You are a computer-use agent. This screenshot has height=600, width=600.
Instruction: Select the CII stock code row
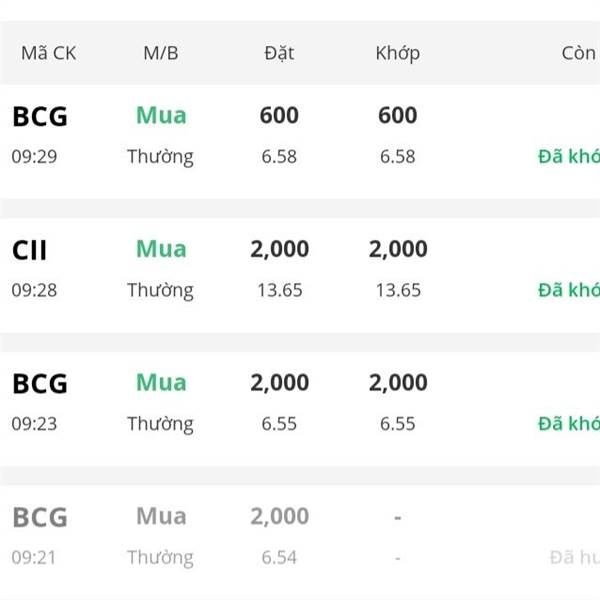(300, 275)
